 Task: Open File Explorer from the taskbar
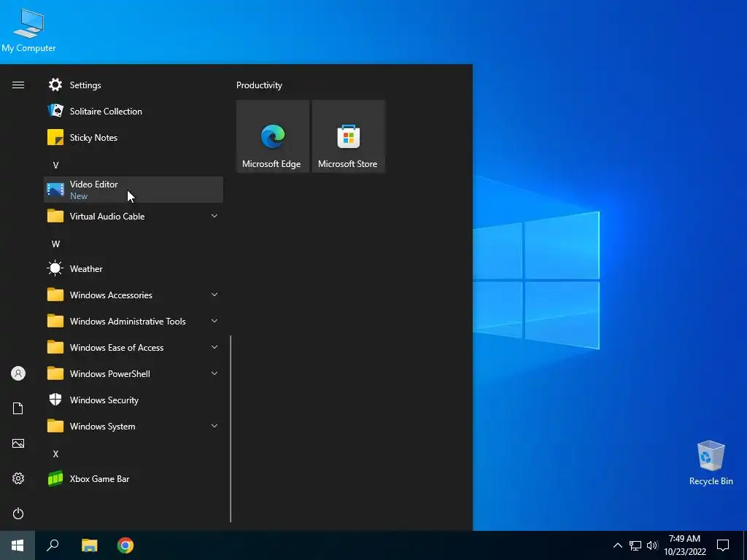point(89,545)
